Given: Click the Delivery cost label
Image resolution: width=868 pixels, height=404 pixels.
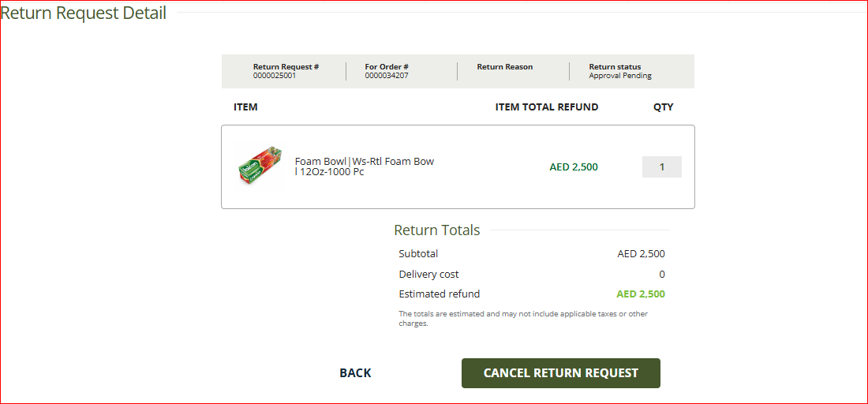Looking at the screenshot, I should coord(428,275).
